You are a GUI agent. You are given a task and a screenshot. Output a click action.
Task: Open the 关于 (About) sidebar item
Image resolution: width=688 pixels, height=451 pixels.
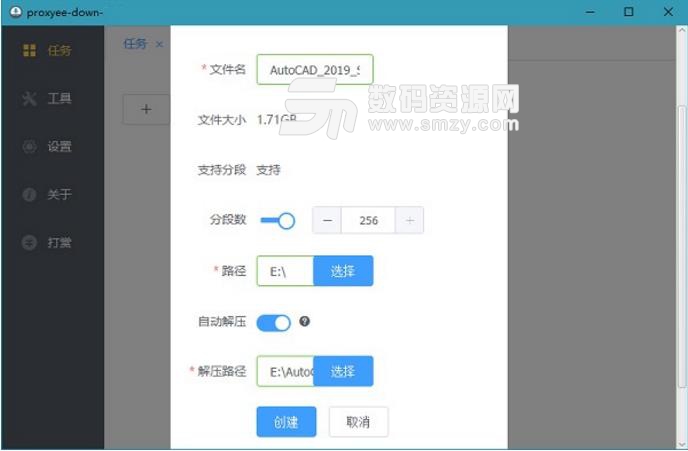pyautogui.click(x=53, y=194)
